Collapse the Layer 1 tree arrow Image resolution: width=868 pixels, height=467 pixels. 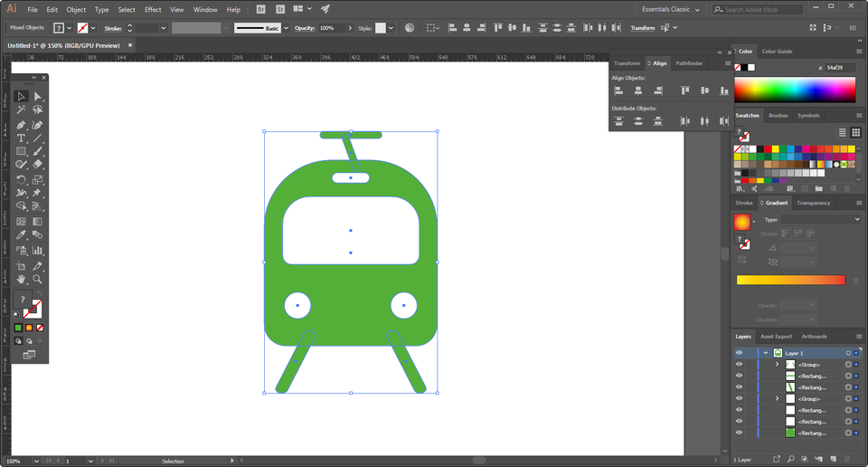click(x=766, y=353)
